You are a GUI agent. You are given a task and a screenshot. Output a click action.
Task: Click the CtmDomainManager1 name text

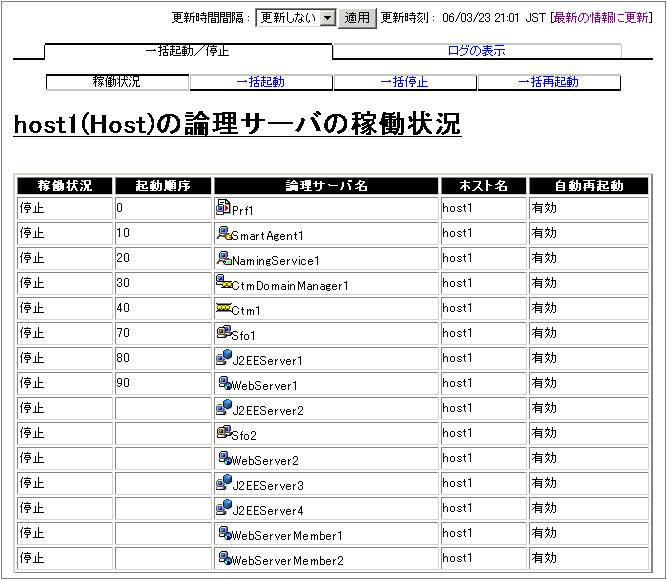click(x=290, y=286)
